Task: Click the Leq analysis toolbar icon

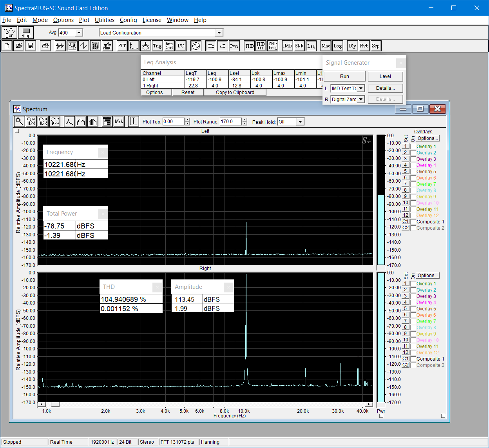Action: click(x=311, y=46)
